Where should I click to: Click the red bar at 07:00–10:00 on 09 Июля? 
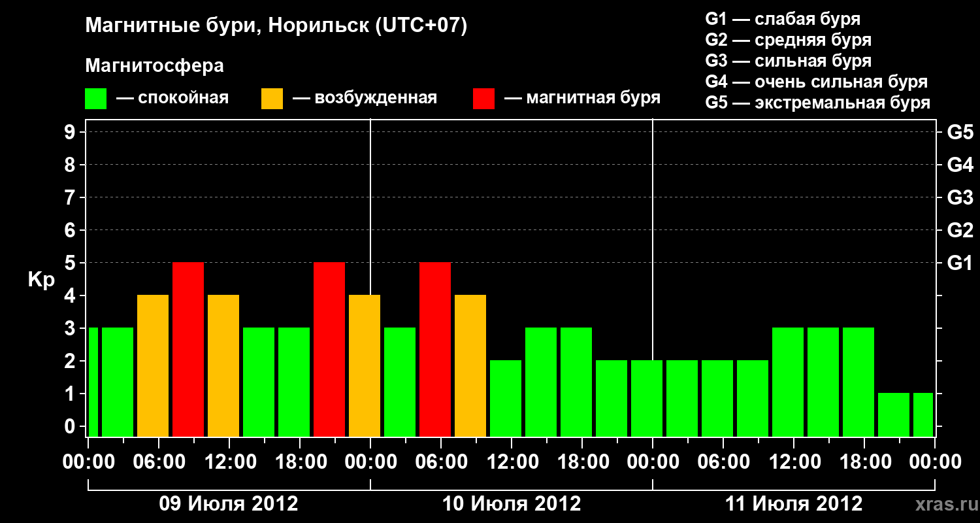click(188, 349)
